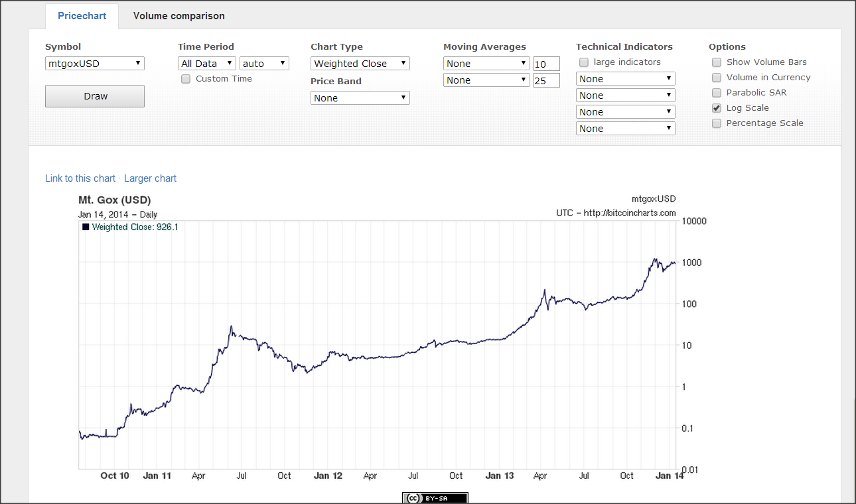This screenshot has width=856, height=504.
Task: Enable Parabolic SAR option
Action: (x=717, y=93)
